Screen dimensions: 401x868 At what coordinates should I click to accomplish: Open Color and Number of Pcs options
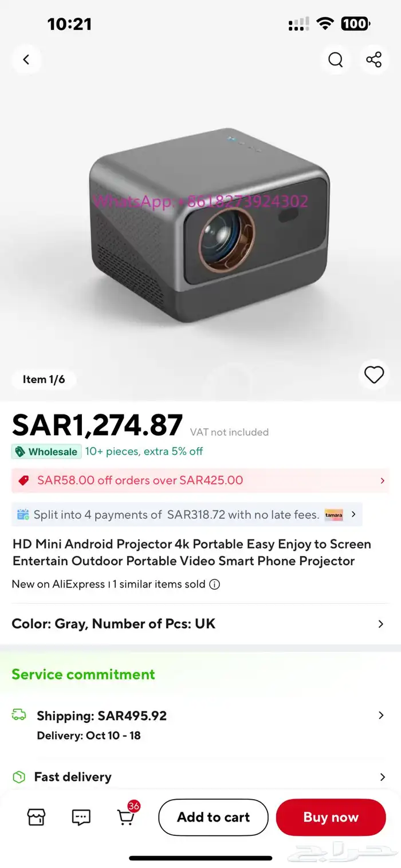pos(380,624)
